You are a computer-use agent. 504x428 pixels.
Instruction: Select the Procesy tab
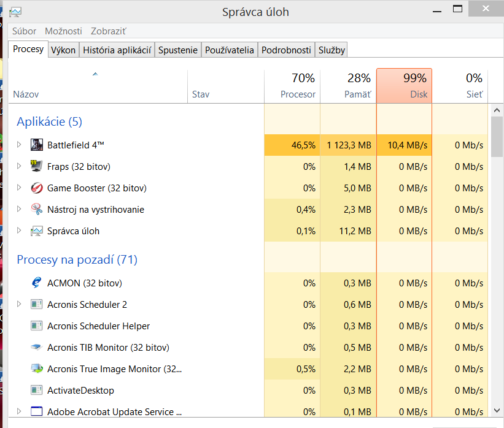point(28,49)
